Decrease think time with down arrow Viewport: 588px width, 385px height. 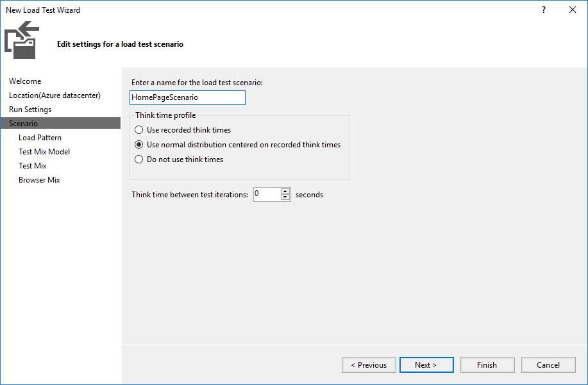pyautogui.click(x=285, y=197)
